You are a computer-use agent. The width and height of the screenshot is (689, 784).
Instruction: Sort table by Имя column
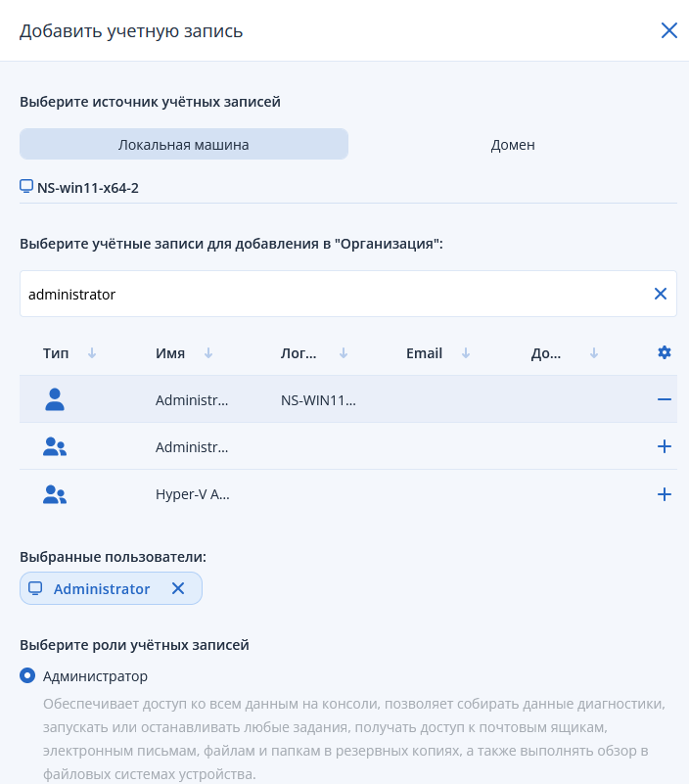208,353
